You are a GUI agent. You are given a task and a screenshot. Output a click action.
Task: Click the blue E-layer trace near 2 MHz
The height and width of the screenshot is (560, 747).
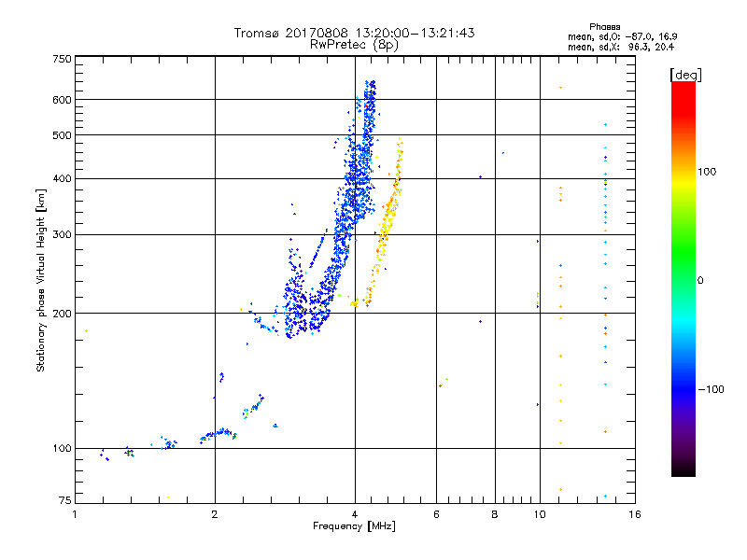(x=218, y=434)
